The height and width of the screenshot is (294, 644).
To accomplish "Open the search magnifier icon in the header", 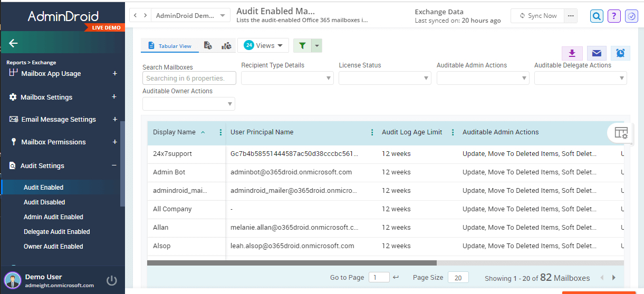I will tap(597, 16).
